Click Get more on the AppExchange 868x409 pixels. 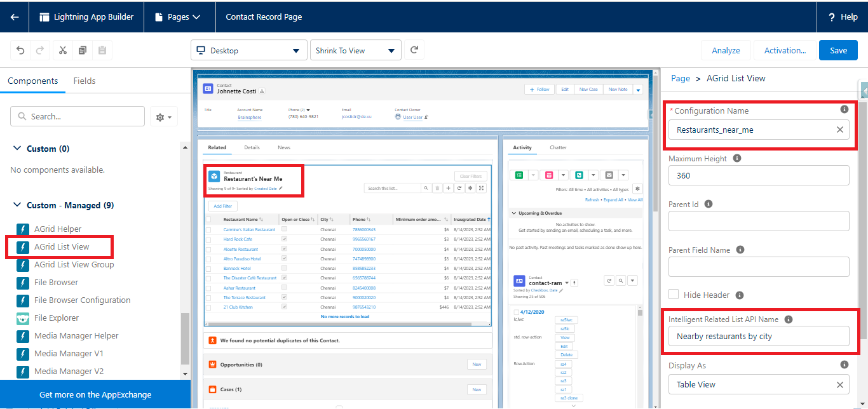tap(95, 394)
